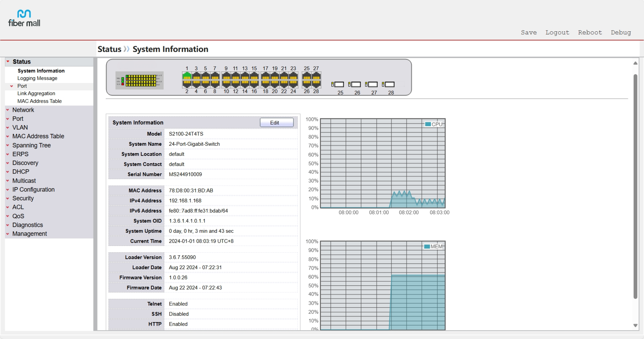
Task: Expand the Spanning Tree section
Action: click(31, 145)
